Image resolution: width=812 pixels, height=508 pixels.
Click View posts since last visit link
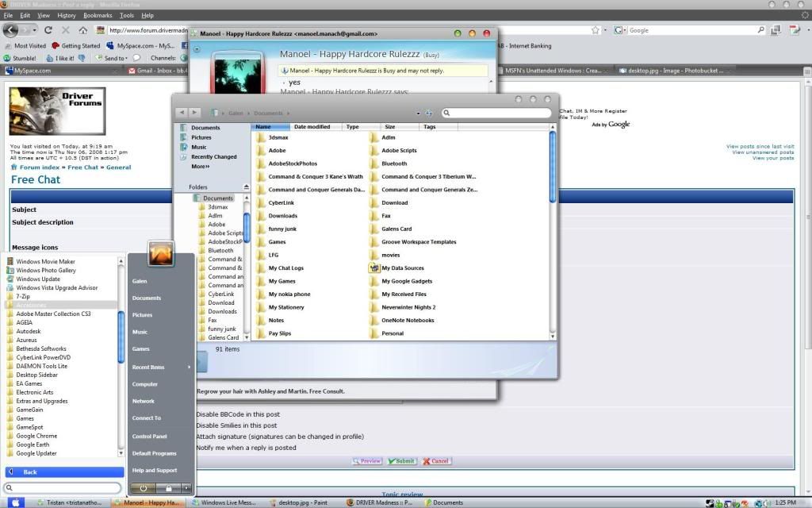pos(760,147)
